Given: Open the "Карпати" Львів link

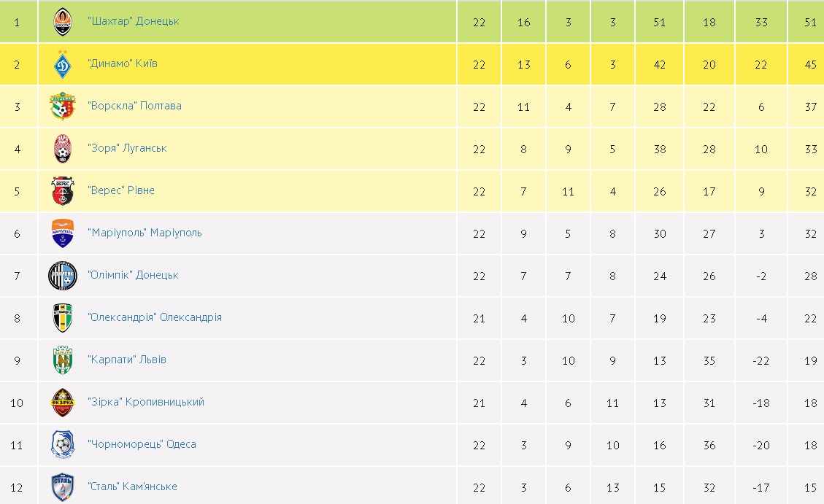Looking at the screenshot, I should [126, 360].
